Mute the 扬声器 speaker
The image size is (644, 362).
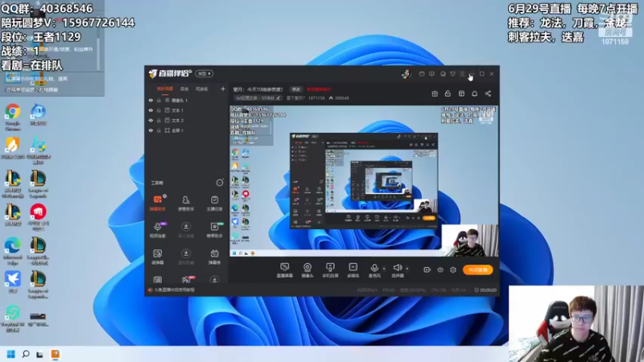[x=397, y=270]
